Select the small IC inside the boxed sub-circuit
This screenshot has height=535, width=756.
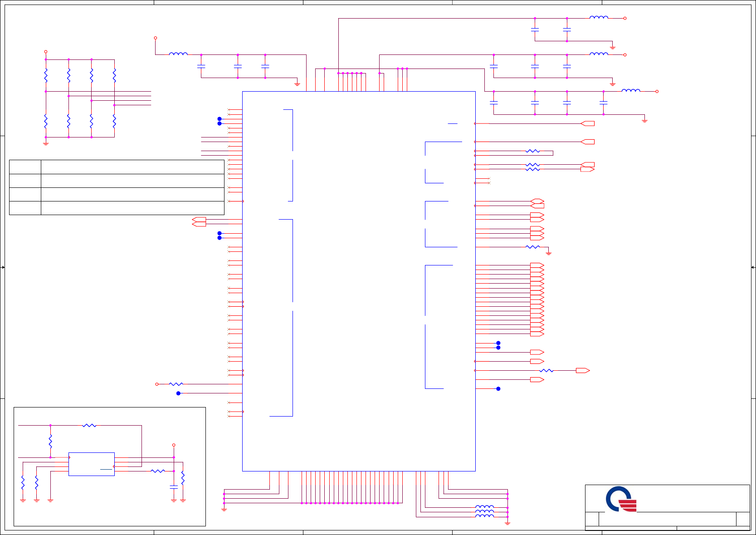(x=92, y=464)
